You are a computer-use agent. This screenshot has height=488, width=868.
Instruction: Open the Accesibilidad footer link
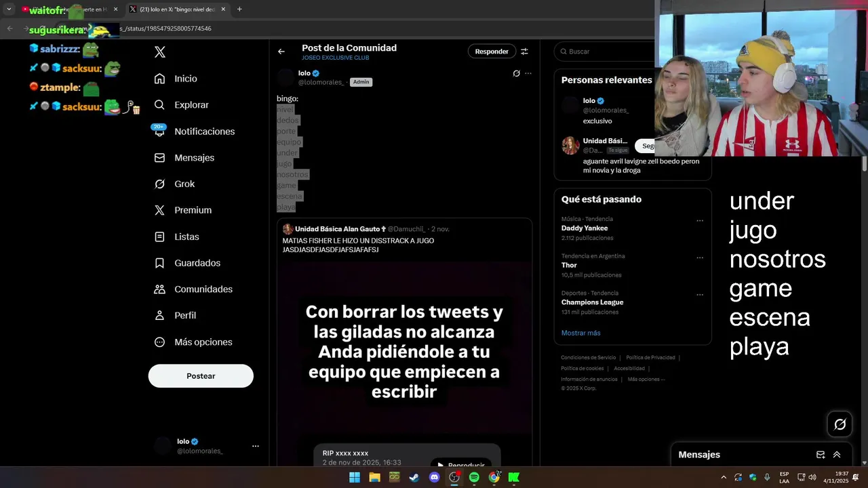[629, 369]
